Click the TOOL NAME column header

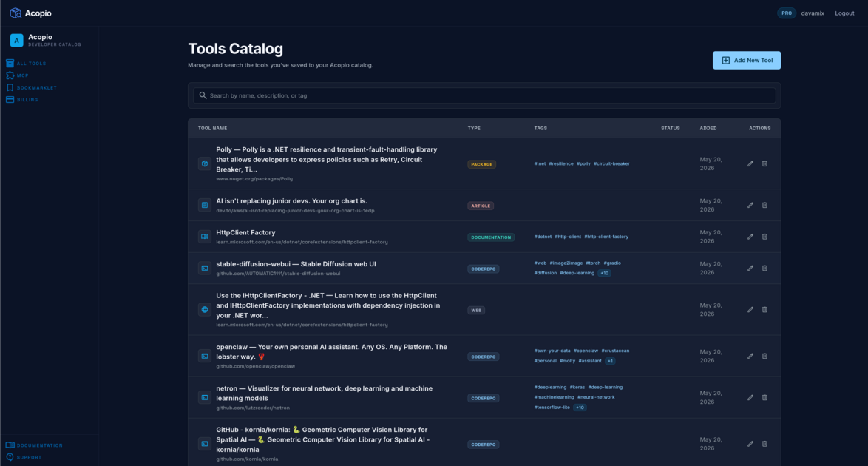tap(213, 128)
